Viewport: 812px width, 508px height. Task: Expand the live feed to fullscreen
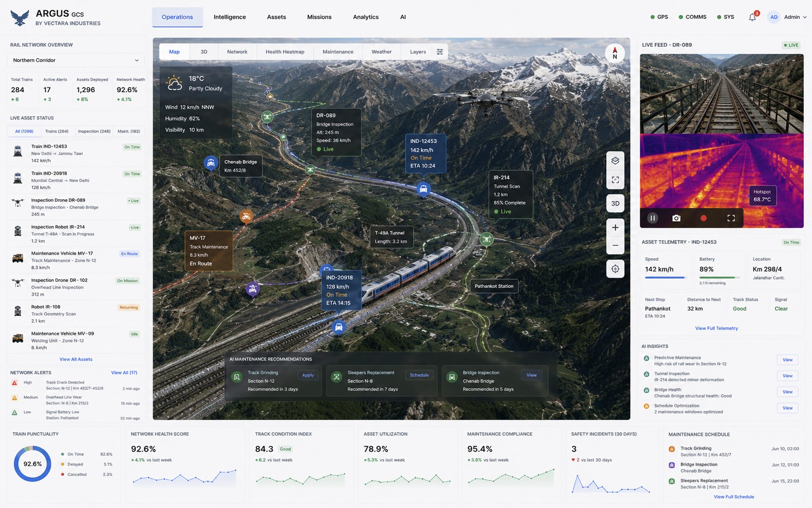(x=731, y=218)
